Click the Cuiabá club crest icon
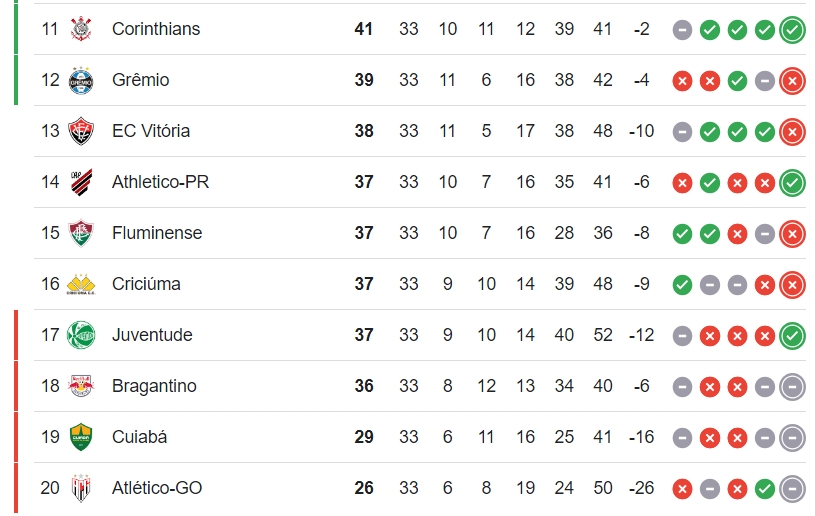The width and height of the screenshot is (815, 516). pyautogui.click(x=81, y=437)
